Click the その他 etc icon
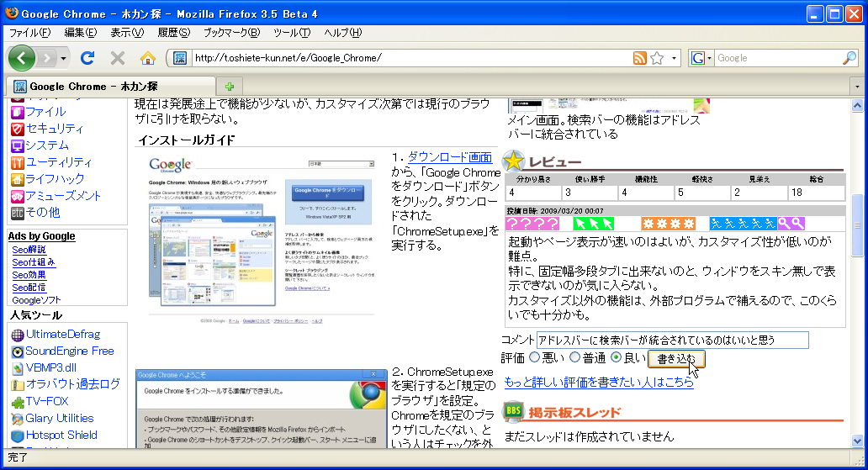The height and width of the screenshot is (470, 868). click(17, 213)
